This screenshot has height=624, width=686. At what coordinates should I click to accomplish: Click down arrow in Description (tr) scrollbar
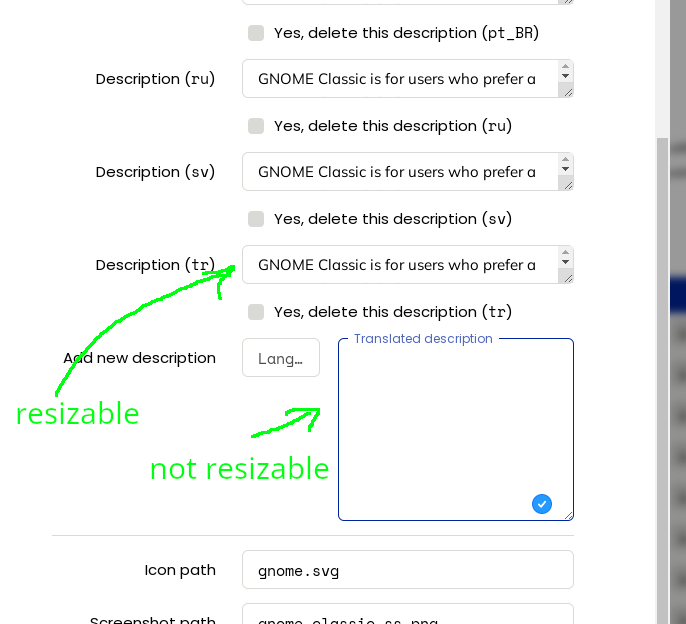[565, 262]
